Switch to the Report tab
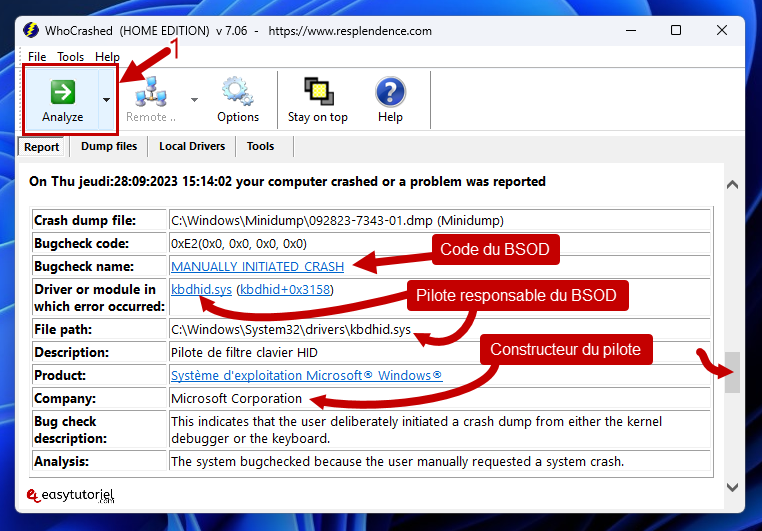This screenshot has width=762, height=531. pos(42,147)
